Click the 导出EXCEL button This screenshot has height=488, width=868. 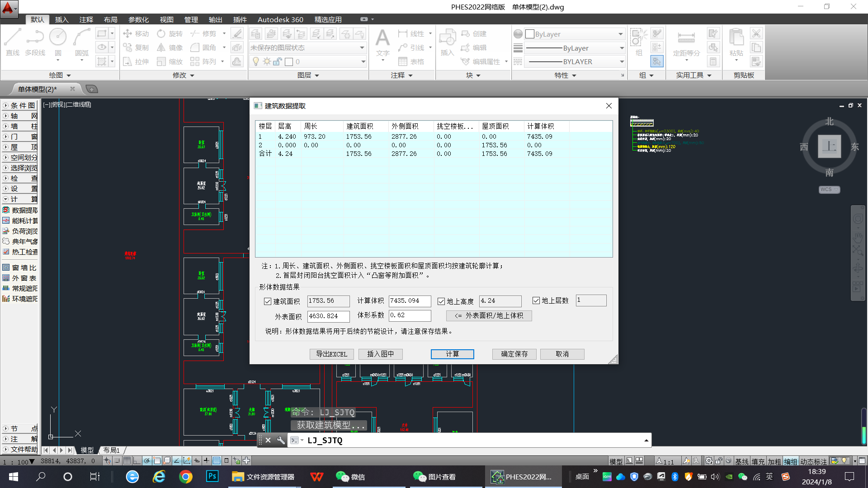click(331, 354)
